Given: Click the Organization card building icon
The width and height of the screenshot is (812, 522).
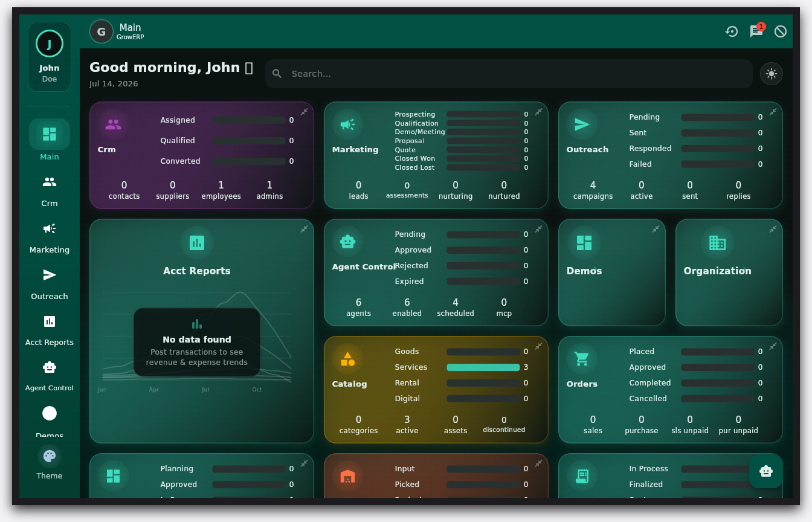Looking at the screenshot, I should pyautogui.click(x=717, y=243).
